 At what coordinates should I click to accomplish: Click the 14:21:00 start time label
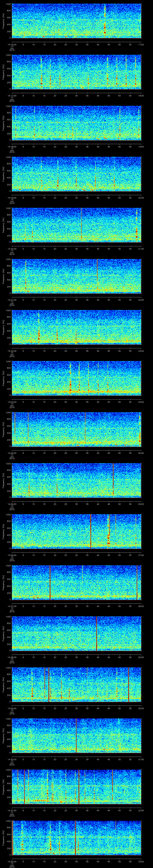pos(12,300)
